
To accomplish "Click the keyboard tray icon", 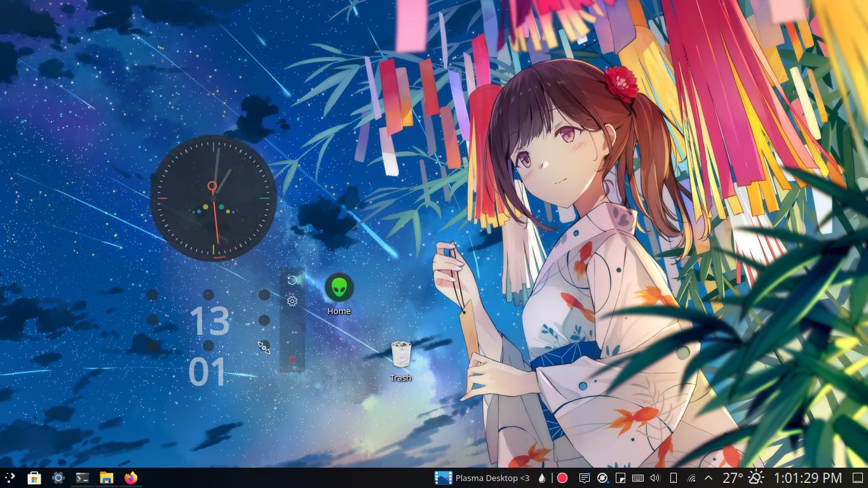I will pyautogui.click(x=638, y=478).
